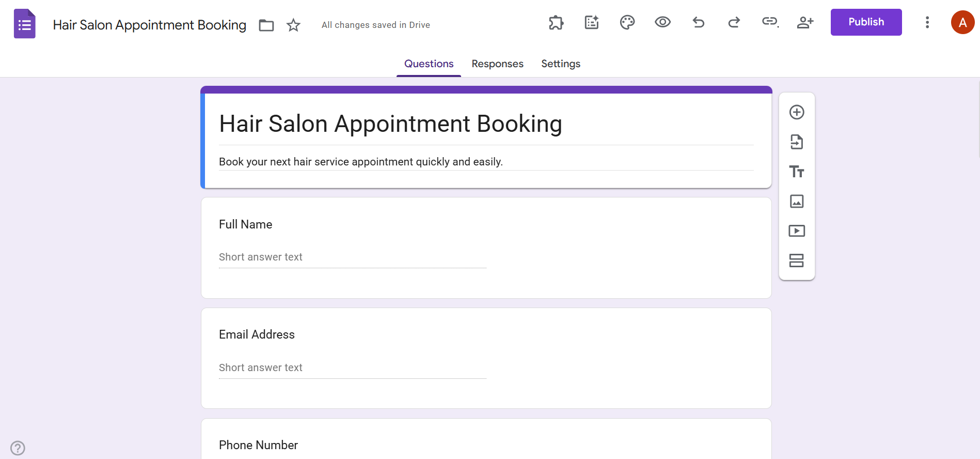Switch to Questions tab
This screenshot has height=459, width=980.
click(x=429, y=64)
